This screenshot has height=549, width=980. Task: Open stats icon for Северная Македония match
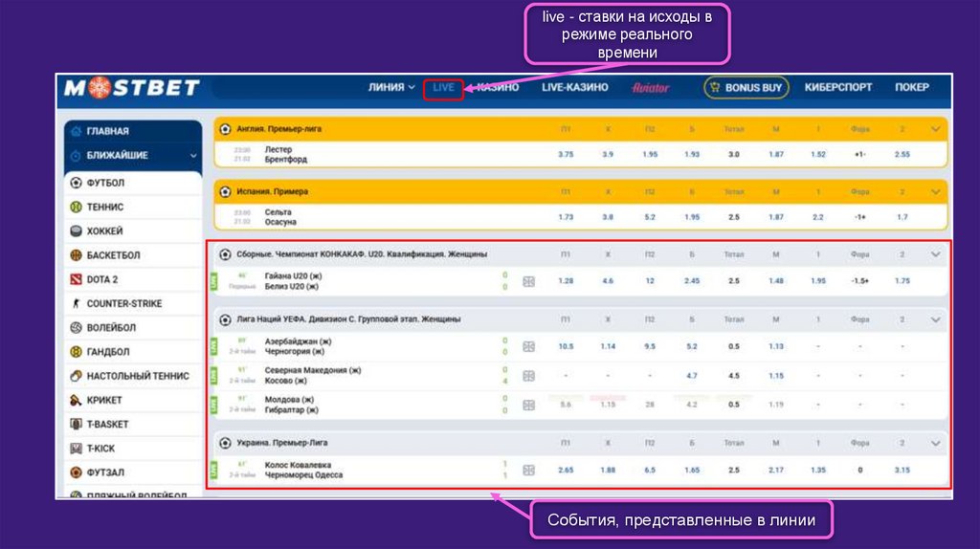point(528,376)
